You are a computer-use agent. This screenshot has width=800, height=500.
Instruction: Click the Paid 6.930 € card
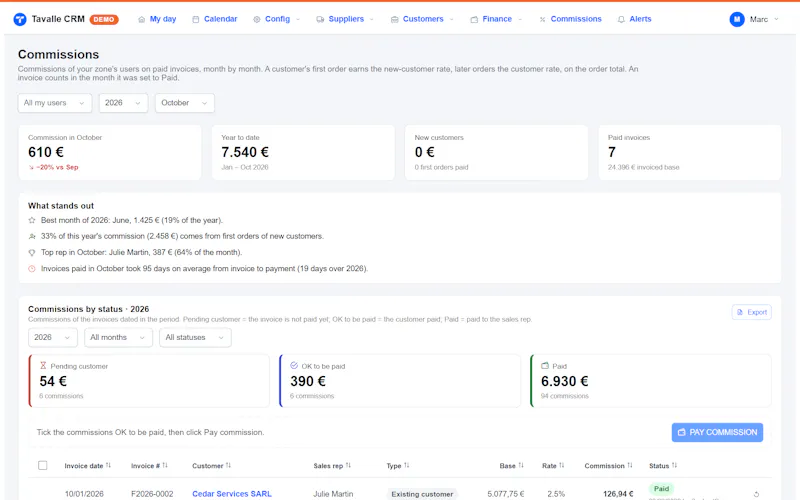tap(651, 381)
